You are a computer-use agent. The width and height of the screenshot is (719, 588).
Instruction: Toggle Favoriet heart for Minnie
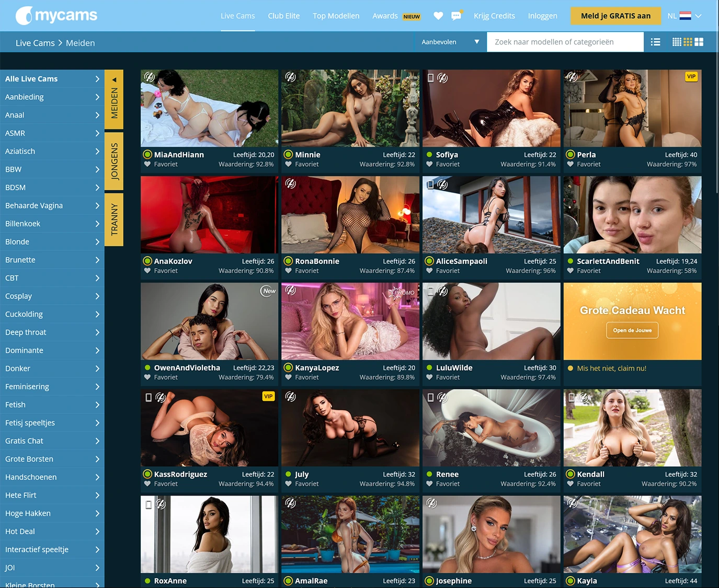coord(288,164)
